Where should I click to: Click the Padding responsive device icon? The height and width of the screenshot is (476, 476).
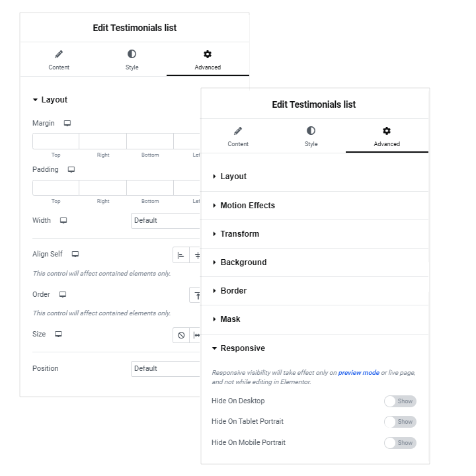(71, 169)
